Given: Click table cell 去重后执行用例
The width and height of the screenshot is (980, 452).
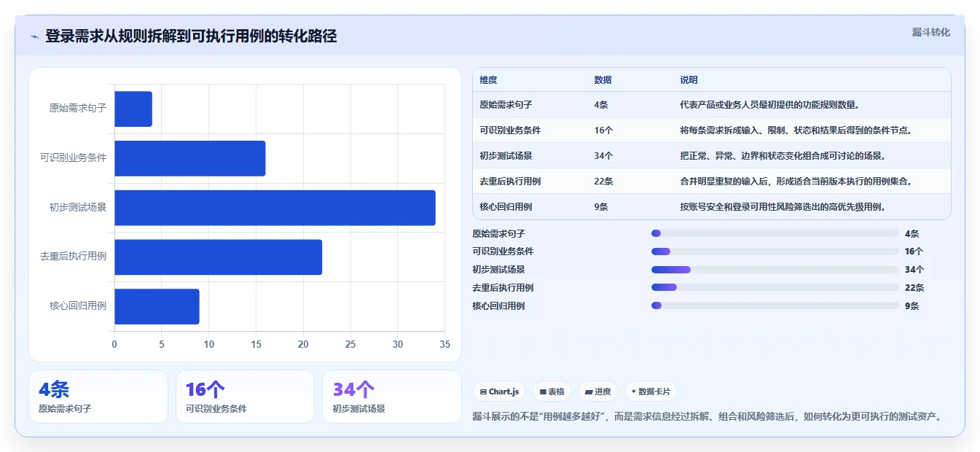Looking at the screenshot, I should [510, 182].
